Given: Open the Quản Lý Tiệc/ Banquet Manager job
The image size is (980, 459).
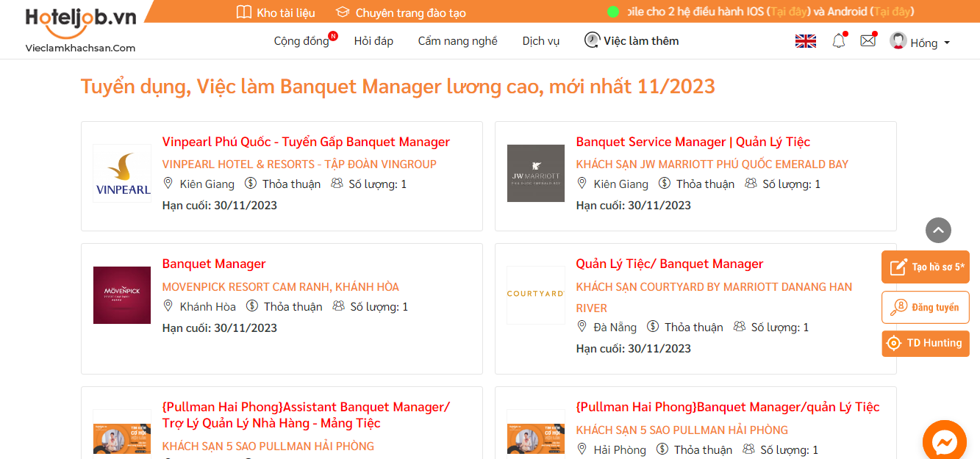Looking at the screenshot, I should tap(670, 264).
